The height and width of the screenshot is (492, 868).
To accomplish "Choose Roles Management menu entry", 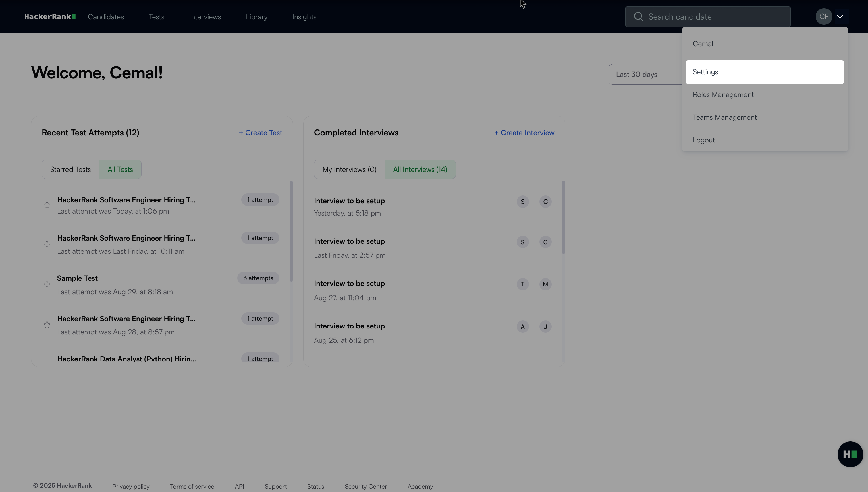I will [x=723, y=95].
